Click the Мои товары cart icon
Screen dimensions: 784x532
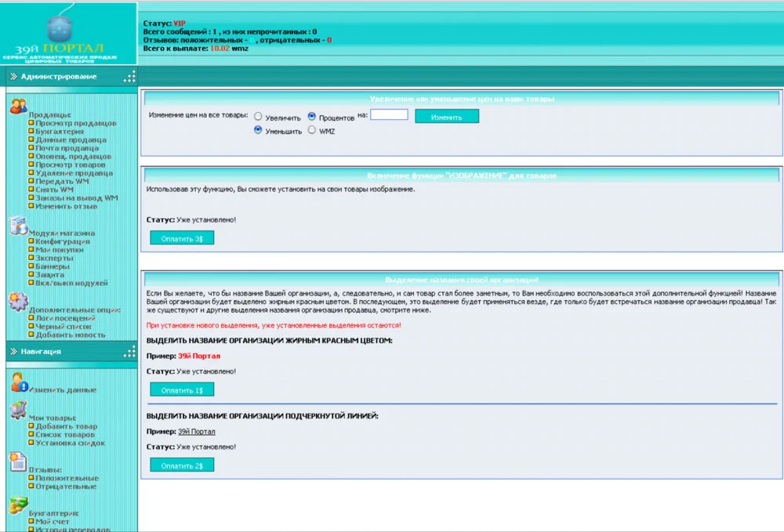[19, 410]
